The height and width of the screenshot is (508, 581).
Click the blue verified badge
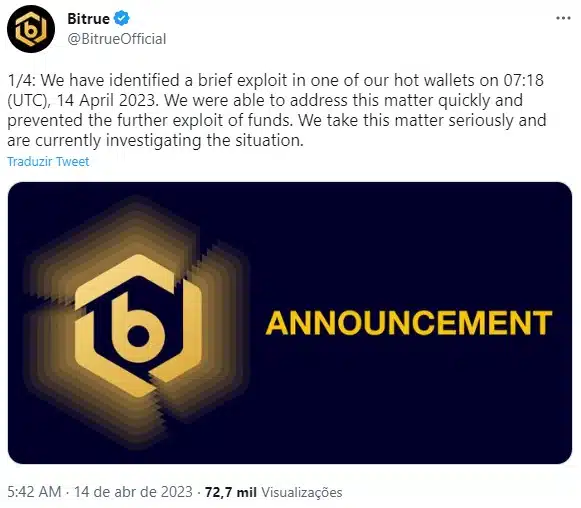(x=122, y=18)
